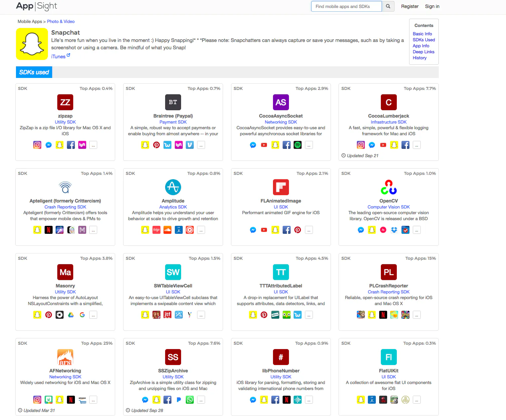Screen dimensions: 506x420
Task: Open SoundCloud icon in Amplitude card
Action: (167, 230)
